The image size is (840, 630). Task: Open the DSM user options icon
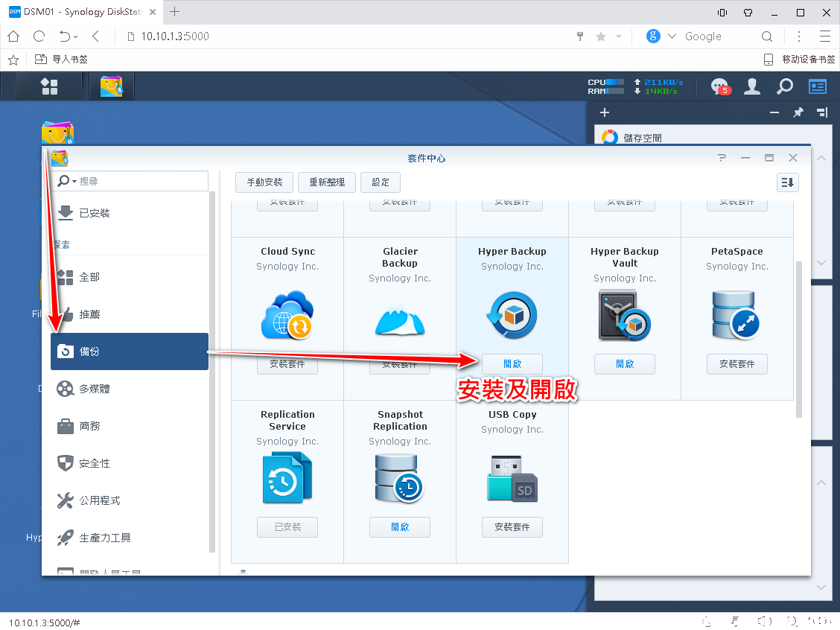pos(752,86)
